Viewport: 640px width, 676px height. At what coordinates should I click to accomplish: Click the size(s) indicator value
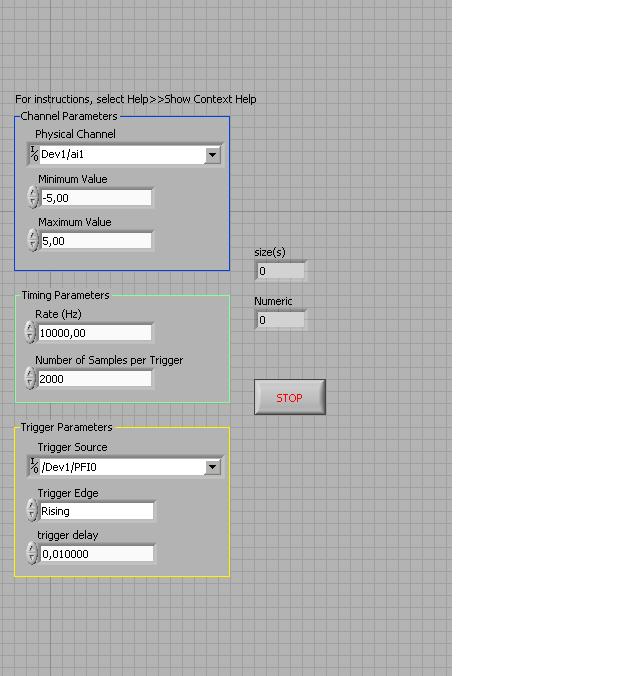(281, 271)
